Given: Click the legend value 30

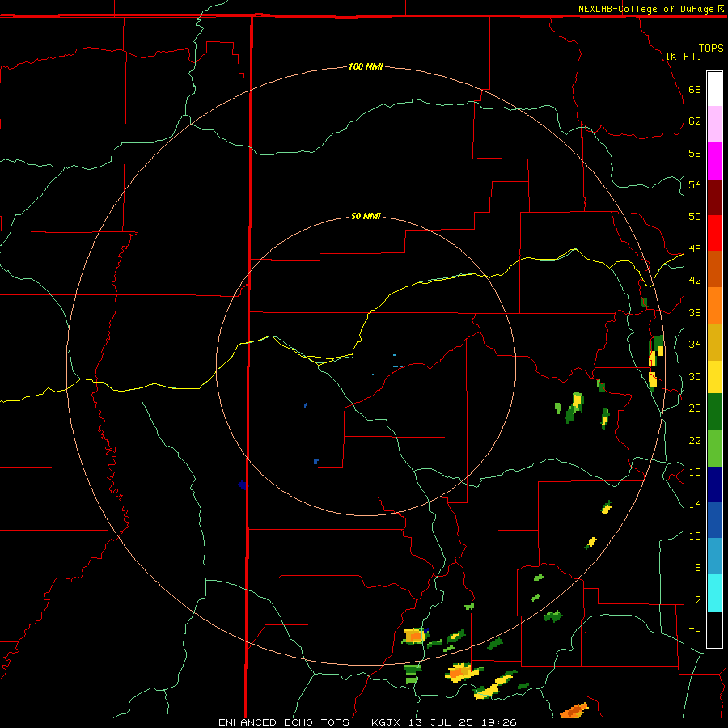Looking at the screenshot, I should [695, 376].
